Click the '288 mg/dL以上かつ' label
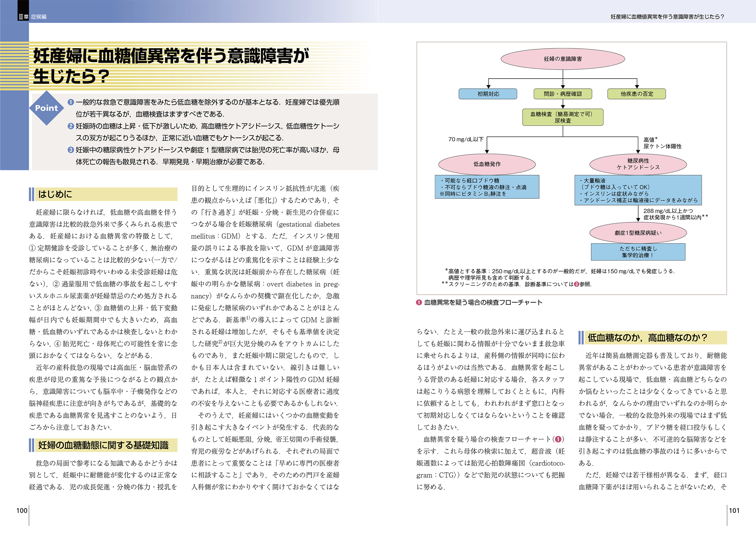The height and width of the screenshot is (534, 756). click(x=668, y=211)
